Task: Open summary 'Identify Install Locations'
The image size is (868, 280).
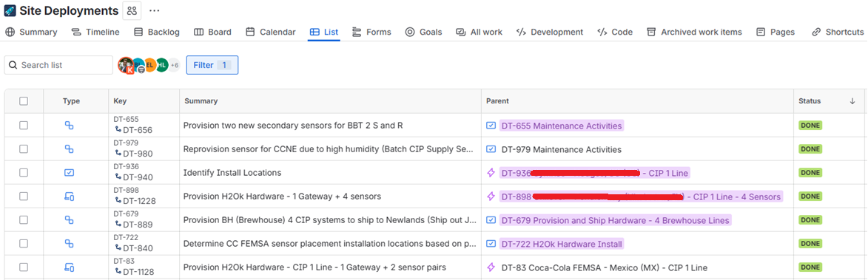Action: point(232,172)
